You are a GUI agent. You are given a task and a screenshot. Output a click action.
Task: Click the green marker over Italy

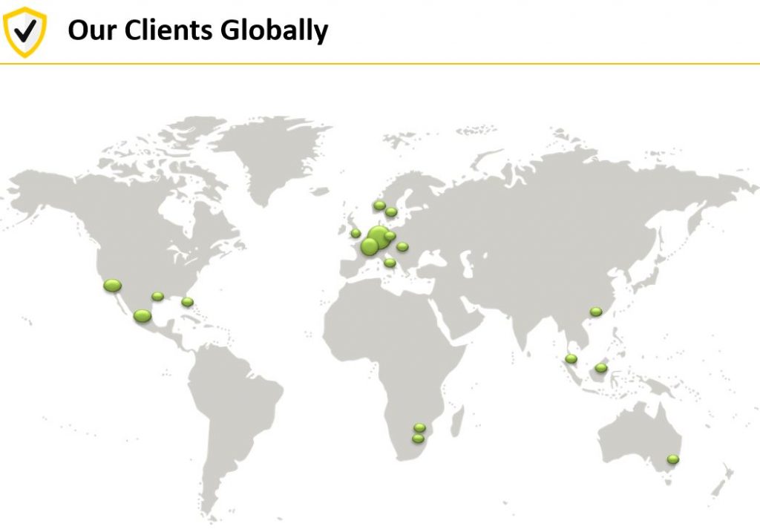click(390, 263)
